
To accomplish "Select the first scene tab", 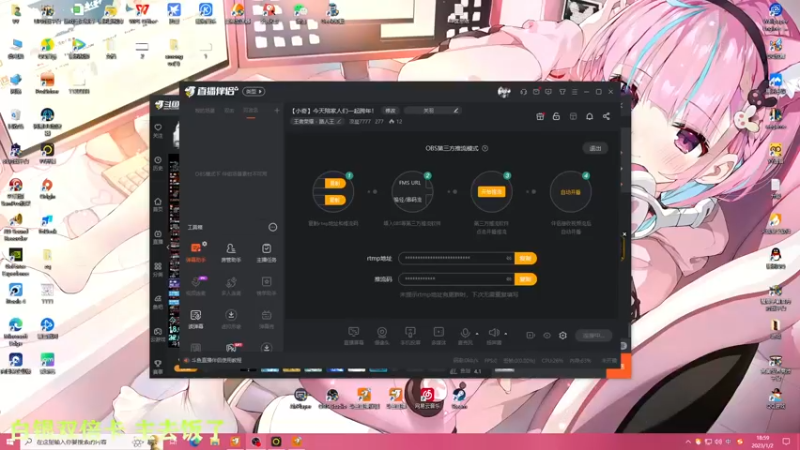I will [x=205, y=111].
